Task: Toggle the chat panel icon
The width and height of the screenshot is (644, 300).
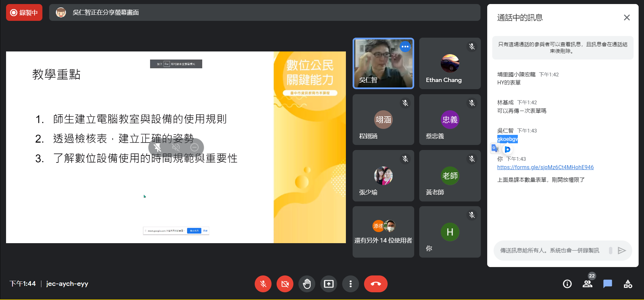Action: [608, 284]
